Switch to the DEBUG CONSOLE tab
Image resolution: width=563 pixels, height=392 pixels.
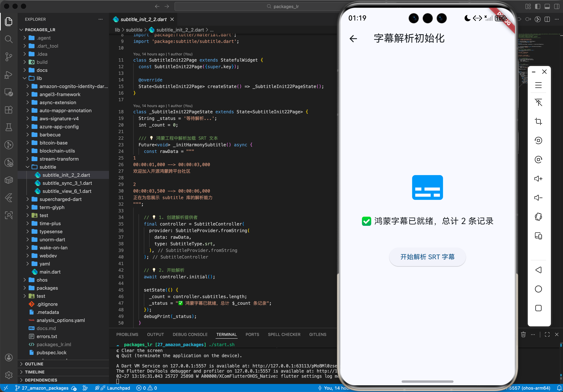pyautogui.click(x=190, y=334)
